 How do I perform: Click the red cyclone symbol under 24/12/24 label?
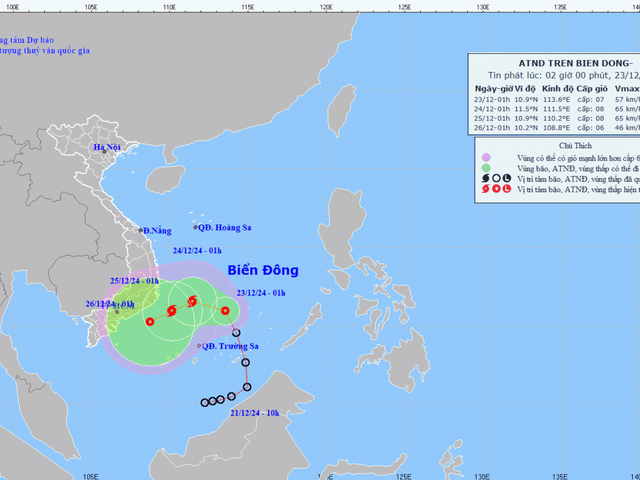click(191, 300)
